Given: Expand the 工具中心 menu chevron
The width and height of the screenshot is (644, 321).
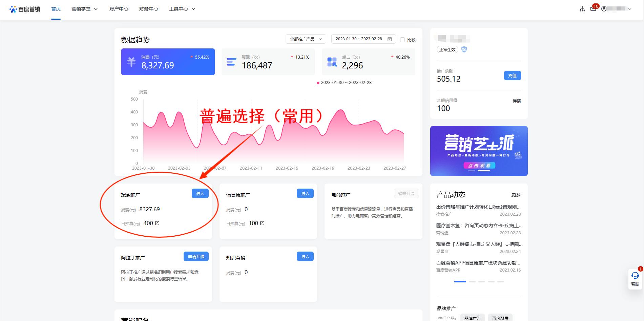Looking at the screenshot, I should (193, 9).
